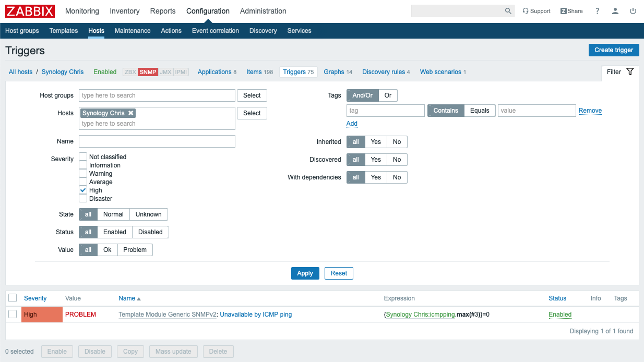The width and height of the screenshot is (644, 362).
Task: Set State filter to Unknown
Action: [149, 214]
